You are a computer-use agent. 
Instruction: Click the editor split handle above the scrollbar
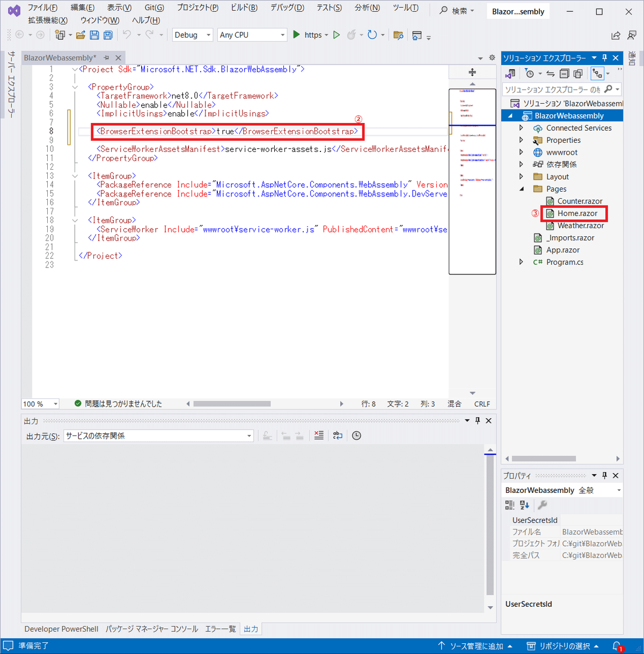(472, 72)
